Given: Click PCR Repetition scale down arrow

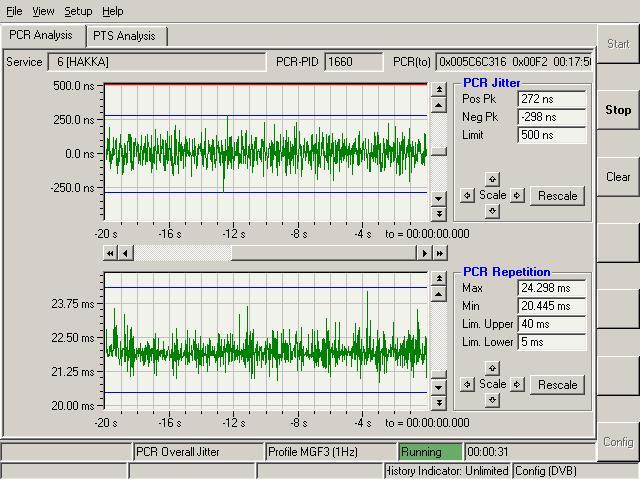Looking at the screenshot, I should pyautogui.click(x=492, y=400).
